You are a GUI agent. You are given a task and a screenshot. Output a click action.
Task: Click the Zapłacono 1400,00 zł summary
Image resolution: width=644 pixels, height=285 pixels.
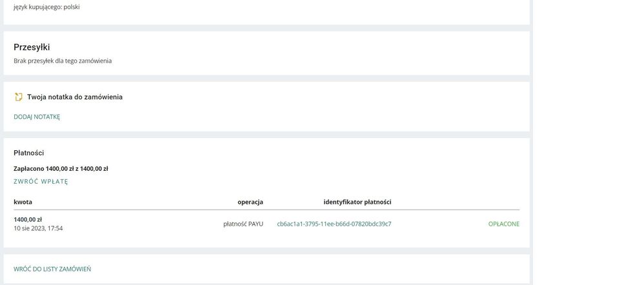pos(61,169)
